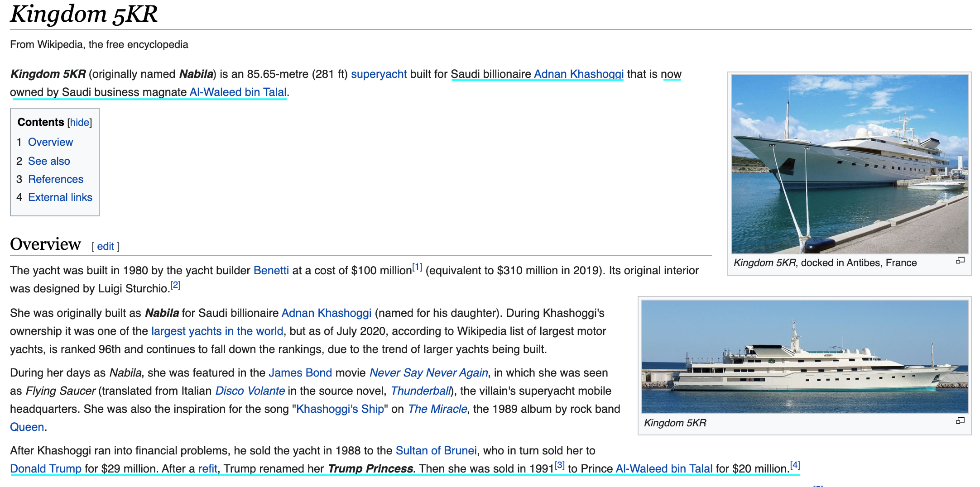Edit the Overview section
Image resolution: width=980 pixels, height=487 pixels.
[106, 247]
